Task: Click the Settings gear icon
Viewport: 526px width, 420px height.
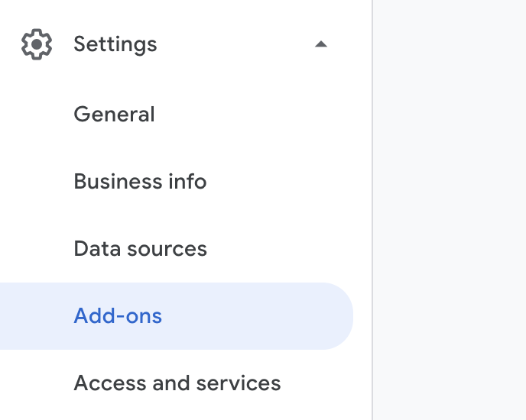Action: 37,44
